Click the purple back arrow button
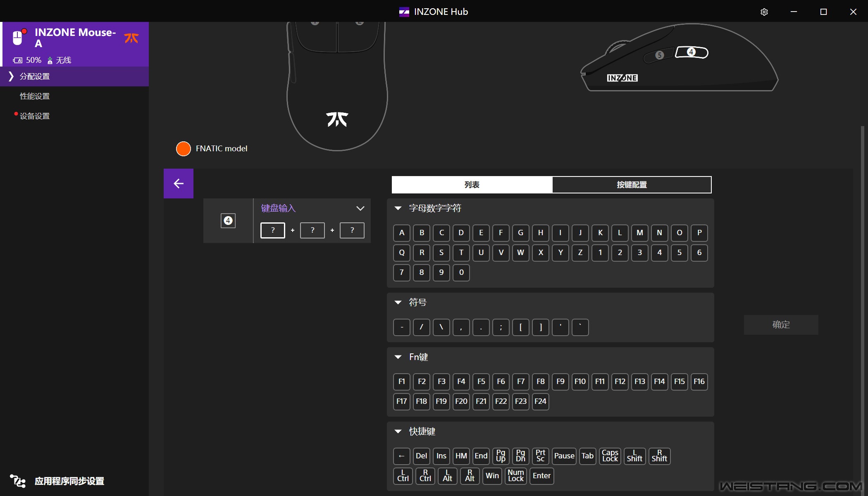Screen dimensions: 868x496 179,184
